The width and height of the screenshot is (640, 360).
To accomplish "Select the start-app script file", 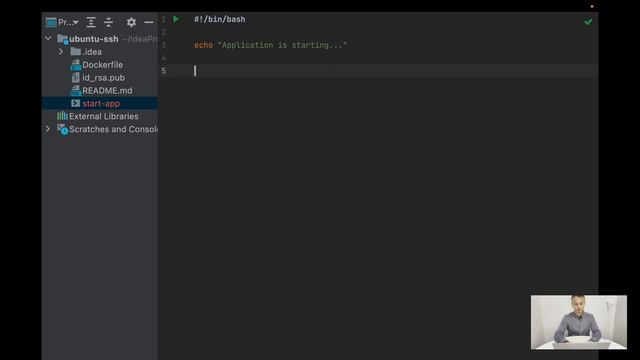I will pyautogui.click(x=101, y=103).
